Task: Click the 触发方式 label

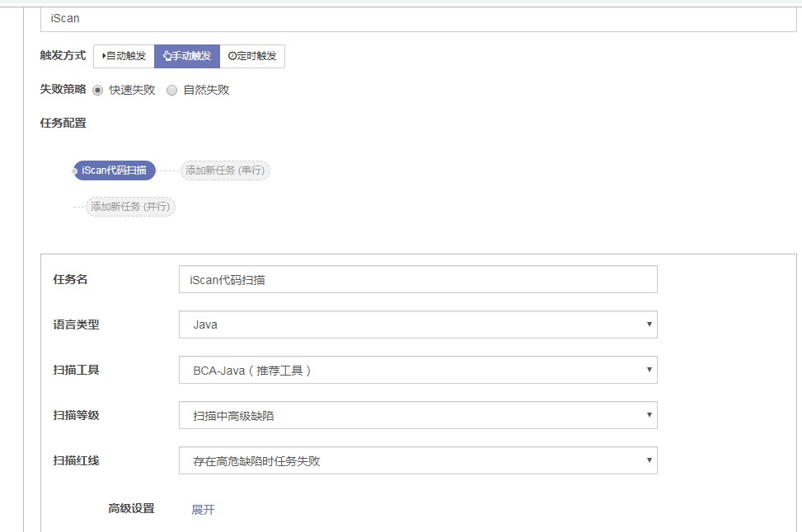Action: pyautogui.click(x=63, y=56)
